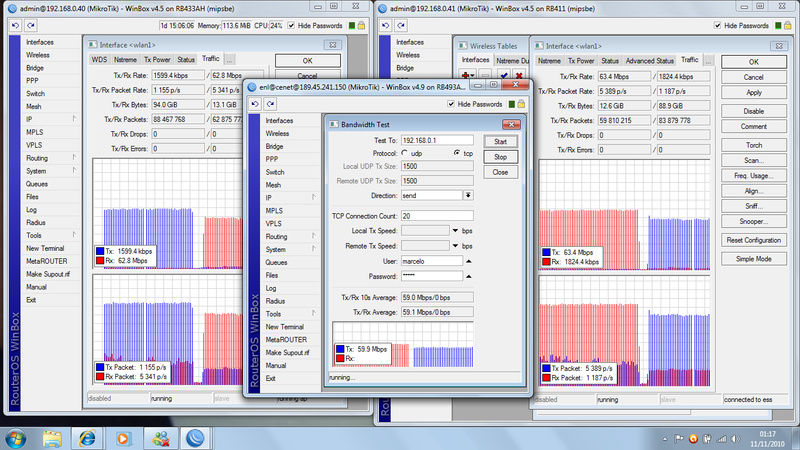Toggle Hide Passwords in right 192.168.0.41 window
Screen dimensions: 800x450
717,26
